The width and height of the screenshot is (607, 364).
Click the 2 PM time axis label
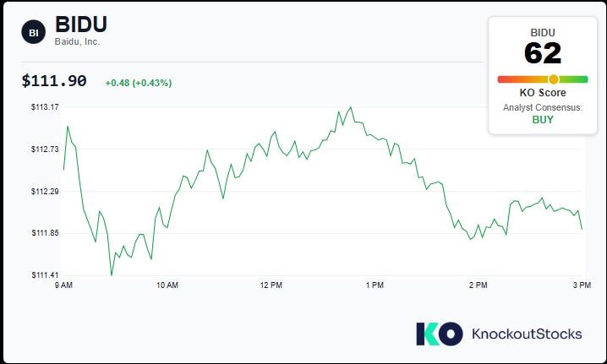pos(478,285)
